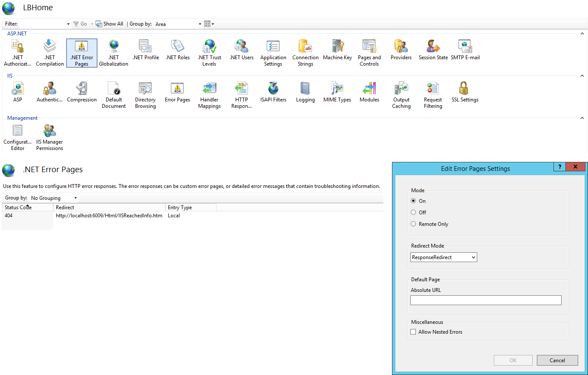This screenshot has height=375, width=588.
Task: Collapse the ASP.NET section
Action: click(582, 34)
